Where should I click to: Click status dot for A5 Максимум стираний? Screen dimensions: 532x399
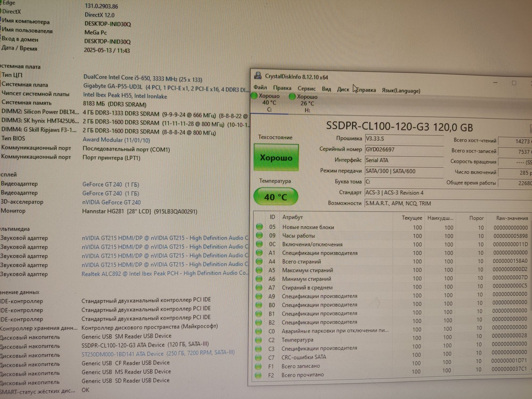(259, 270)
